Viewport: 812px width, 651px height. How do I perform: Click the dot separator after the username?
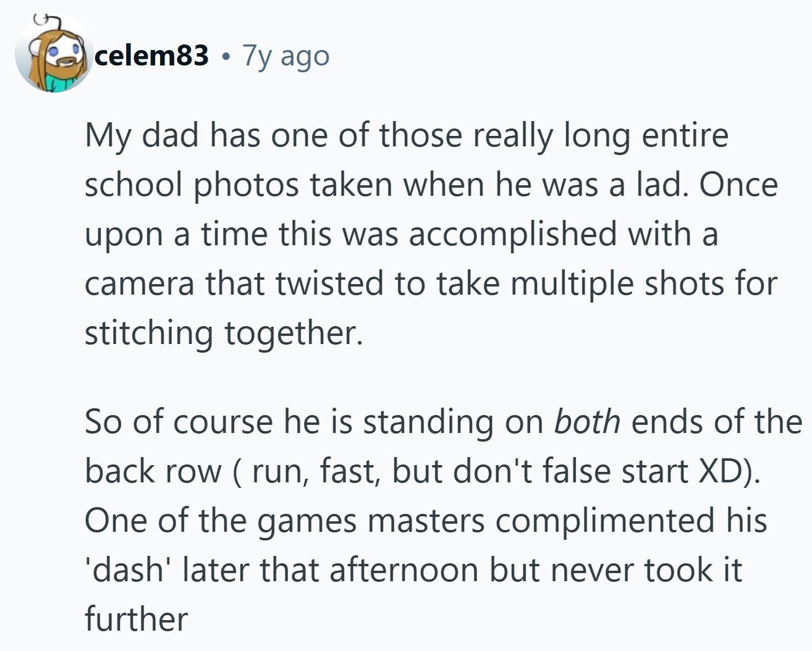(226, 57)
